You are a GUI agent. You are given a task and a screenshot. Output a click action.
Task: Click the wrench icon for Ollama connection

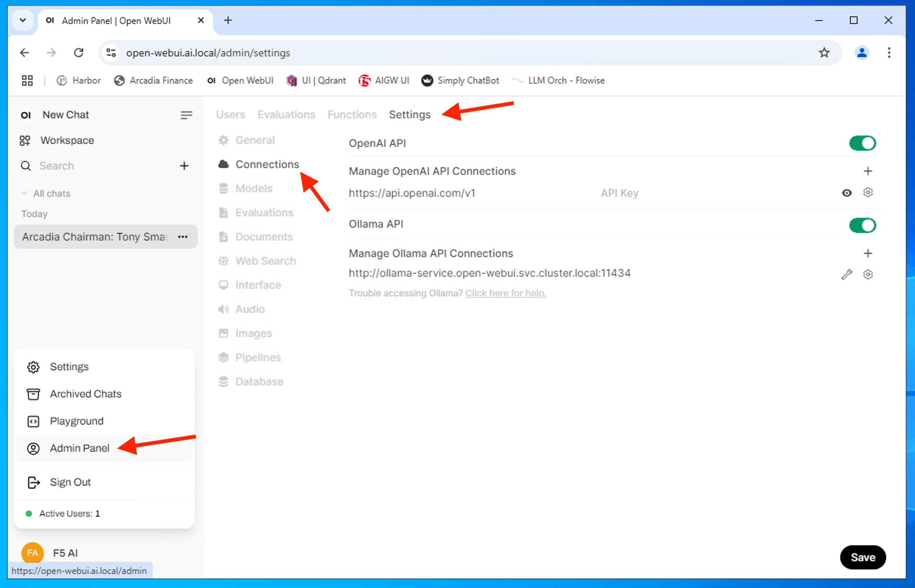[x=847, y=274]
